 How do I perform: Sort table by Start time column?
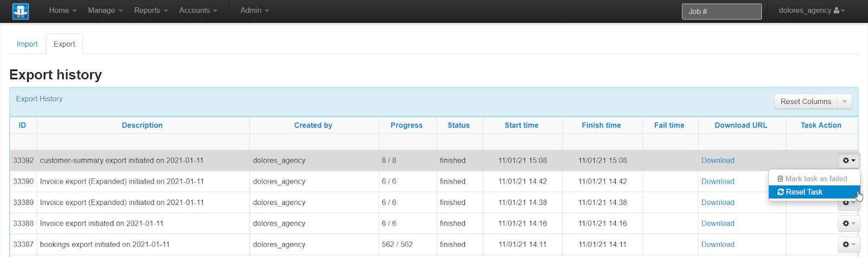[521, 125]
